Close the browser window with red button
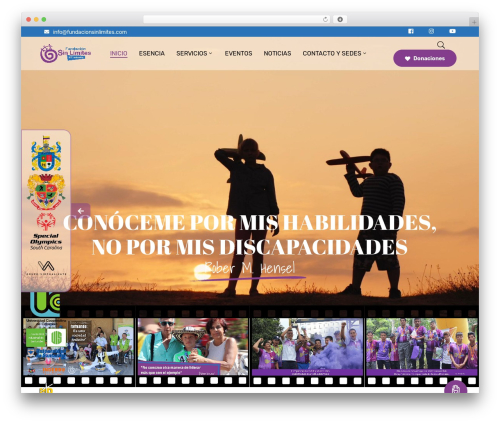The image size is (500, 423). coord(29,20)
